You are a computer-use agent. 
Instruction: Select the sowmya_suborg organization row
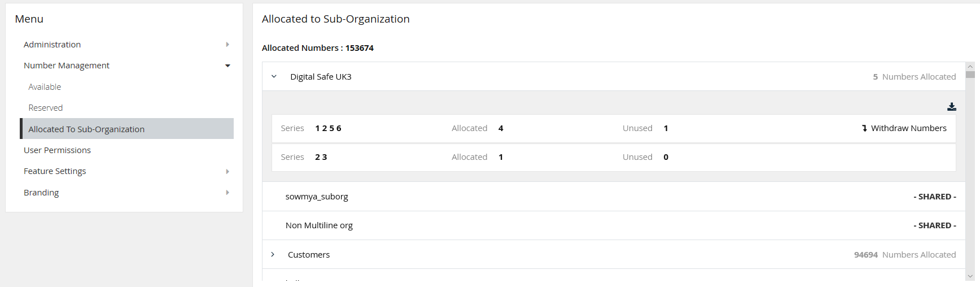tap(317, 197)
